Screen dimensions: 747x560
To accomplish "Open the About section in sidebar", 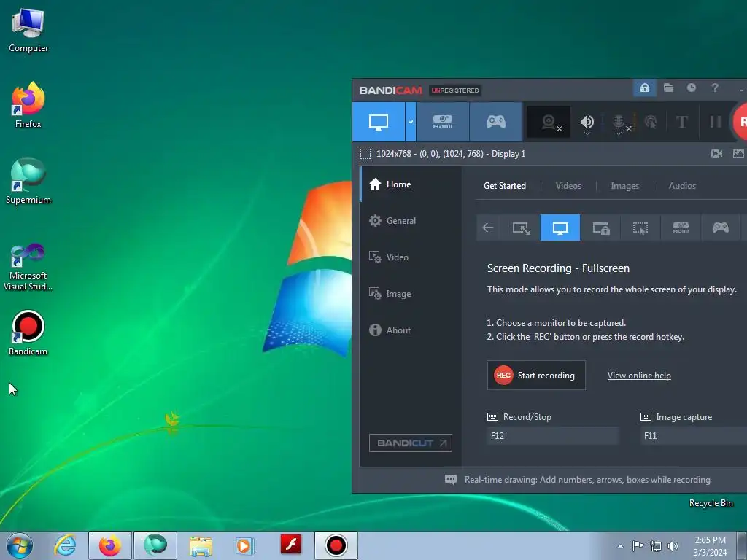I will (410, 330).
